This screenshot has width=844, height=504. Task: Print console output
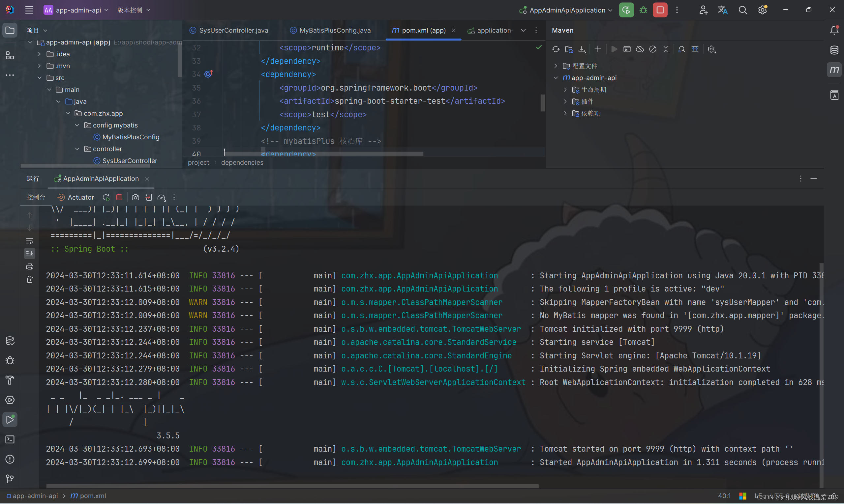click(x=30, y=266)
